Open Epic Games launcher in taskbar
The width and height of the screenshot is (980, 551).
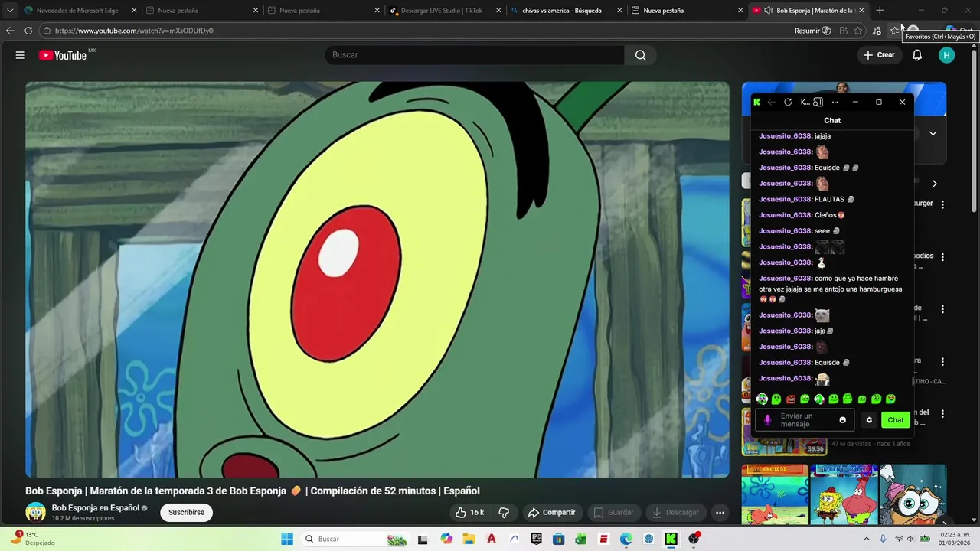coord(536,539)
